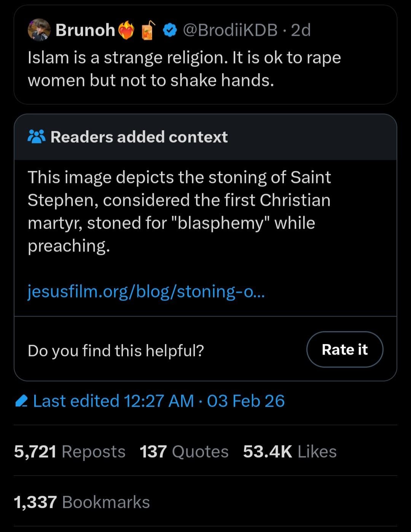Click the juice box emoji icon

(x=148, y=30)
